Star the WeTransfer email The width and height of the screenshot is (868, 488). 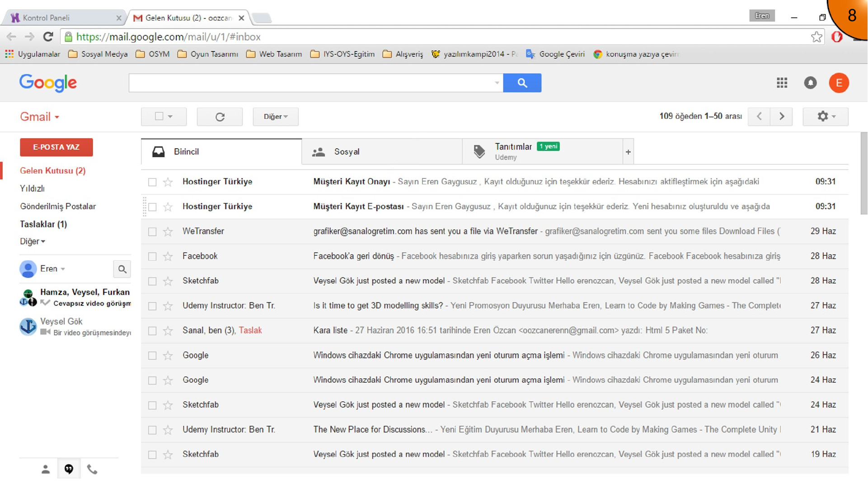point(168,231)
